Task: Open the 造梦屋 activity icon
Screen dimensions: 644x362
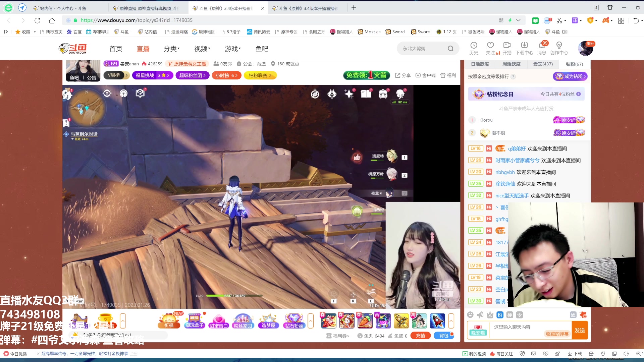Action: coord(268,321)
